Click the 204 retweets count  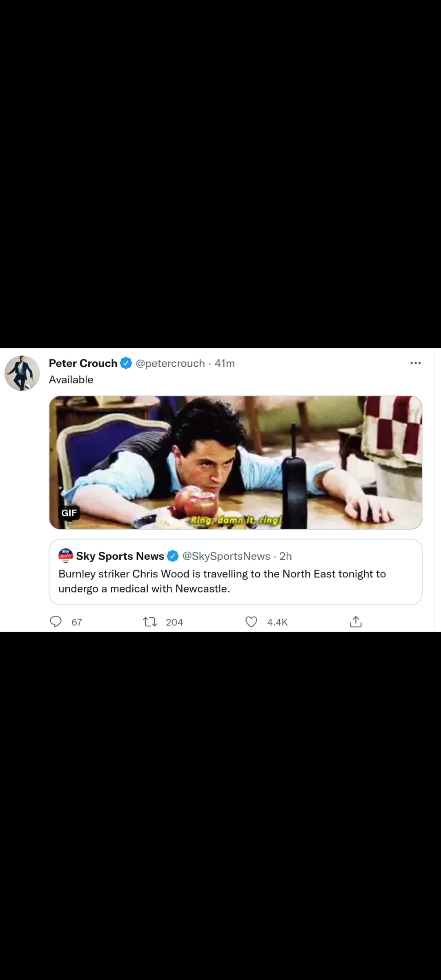pyautogui.click(x=174, y=622)
